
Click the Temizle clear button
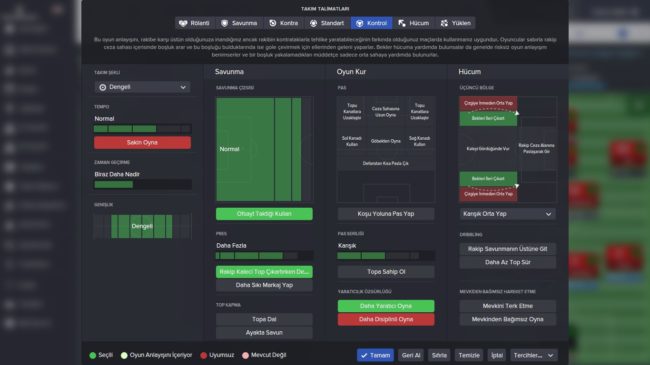pyautogui.click(x=469, y=355)
